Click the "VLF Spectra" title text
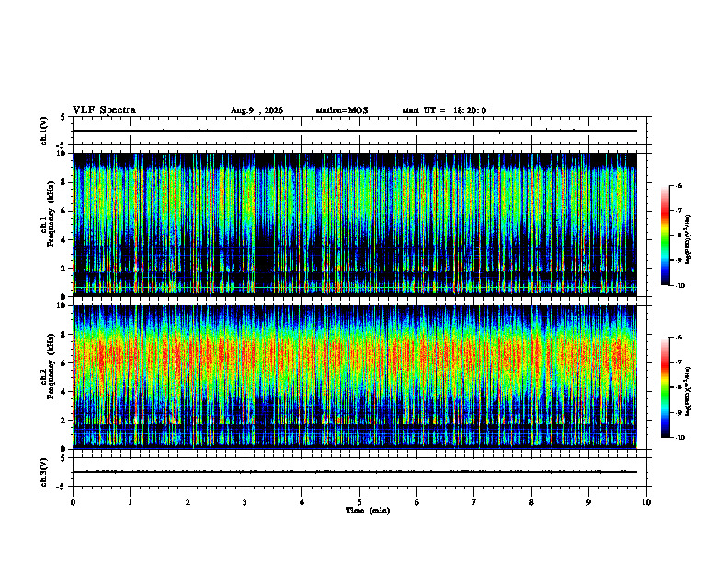 point(104,110)
